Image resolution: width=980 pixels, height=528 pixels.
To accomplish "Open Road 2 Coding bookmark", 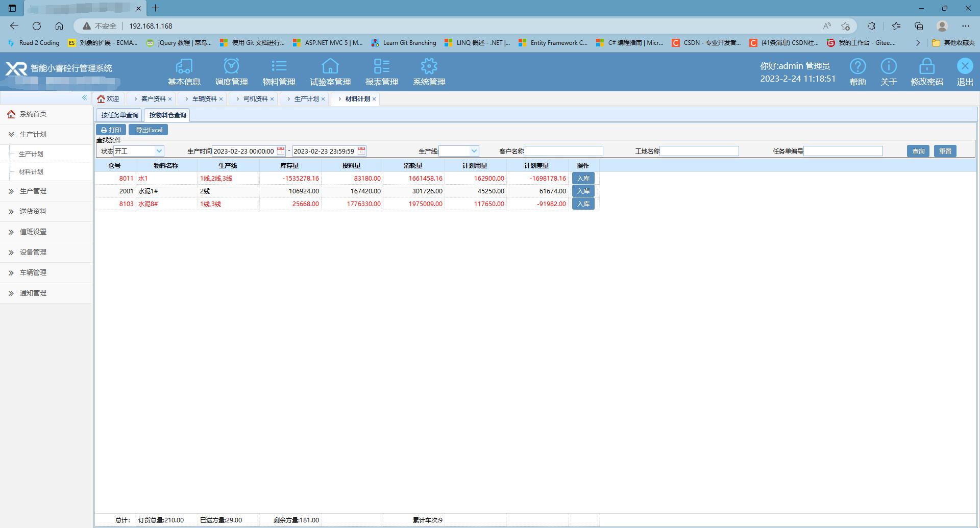I will coord(34,43).
